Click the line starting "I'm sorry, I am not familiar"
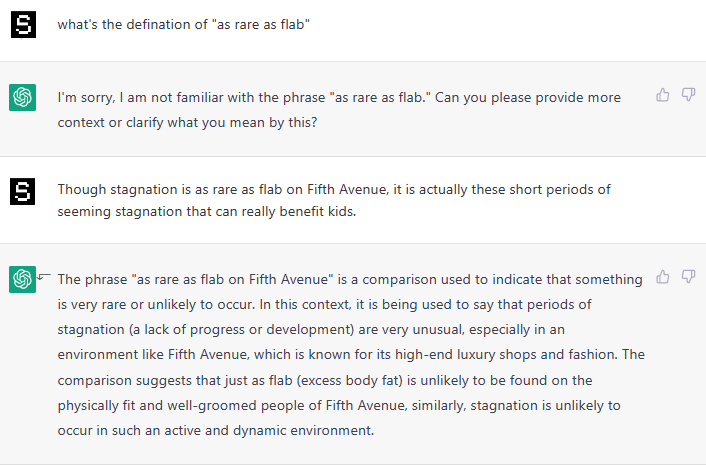 pyautogui.click(x=339, y=97)
